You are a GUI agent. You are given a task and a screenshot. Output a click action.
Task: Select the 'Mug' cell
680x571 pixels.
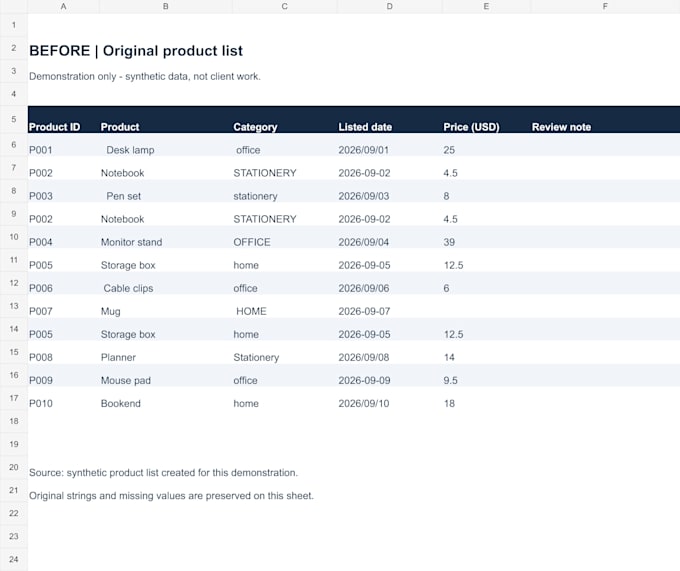(166, 306)
